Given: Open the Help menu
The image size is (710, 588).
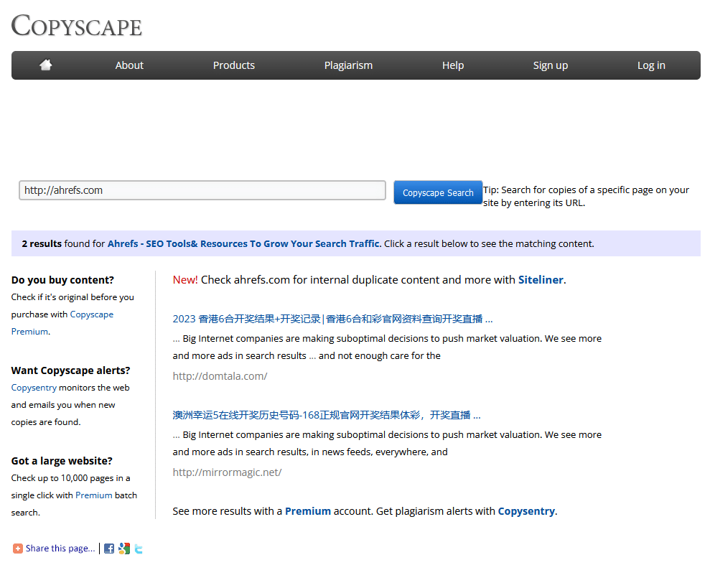Looking at the screenshot, I should [x=453, y=65].
